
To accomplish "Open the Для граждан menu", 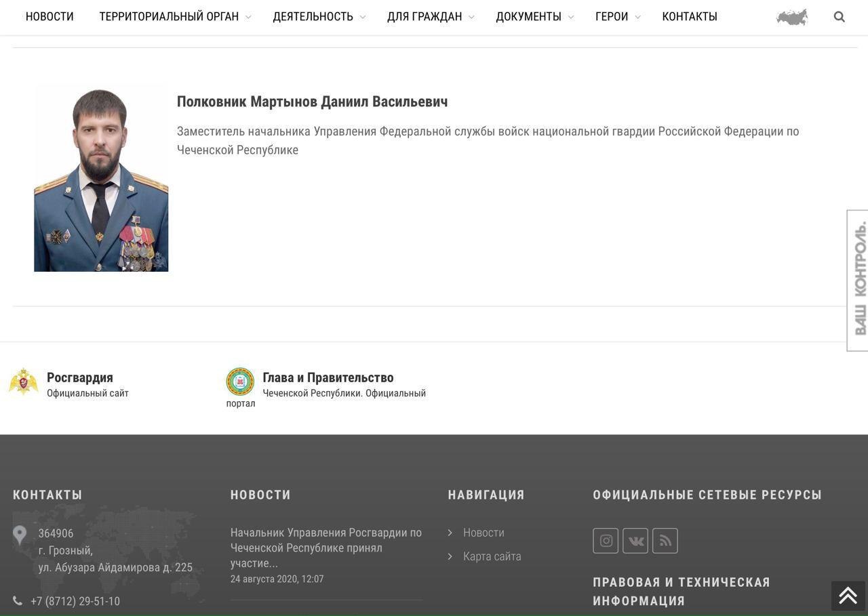I will tap(425, 16).
